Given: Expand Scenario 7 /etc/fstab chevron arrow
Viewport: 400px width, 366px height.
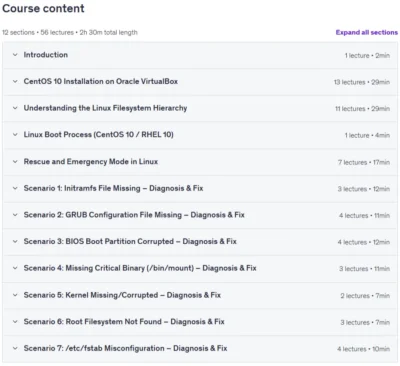Looking at the screenshot, I should (x=15, y=349).
